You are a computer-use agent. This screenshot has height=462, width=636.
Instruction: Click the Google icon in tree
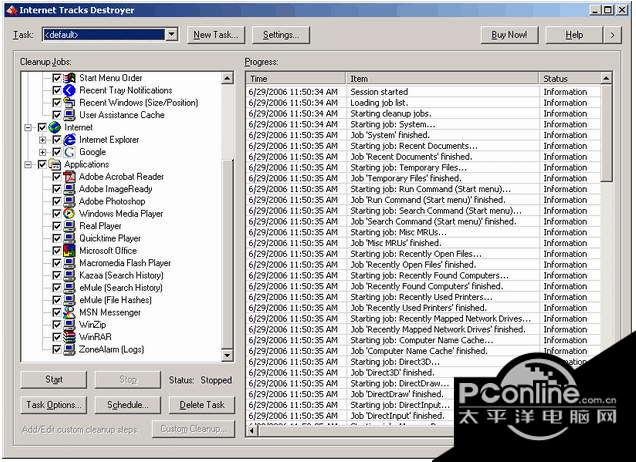tap(70, 152)
